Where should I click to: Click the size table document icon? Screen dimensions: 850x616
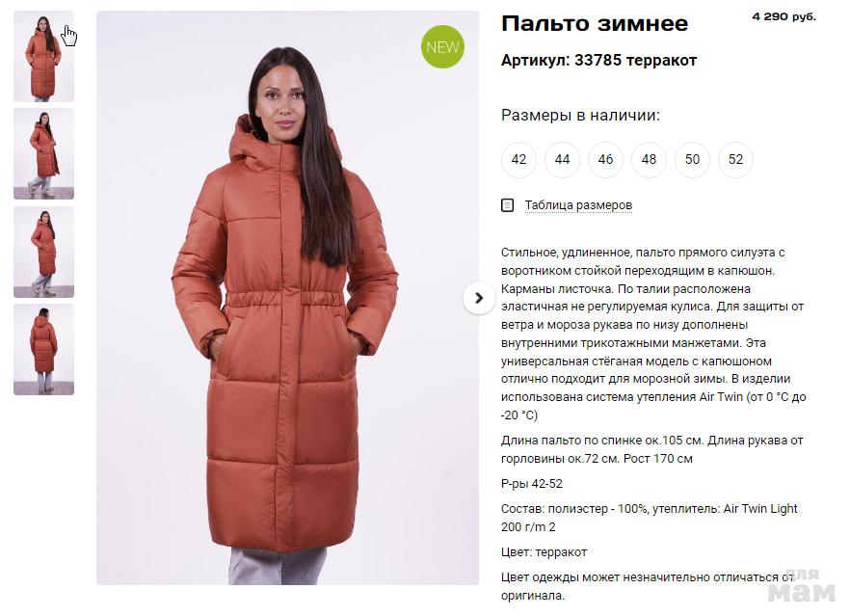tap(507, 205)
